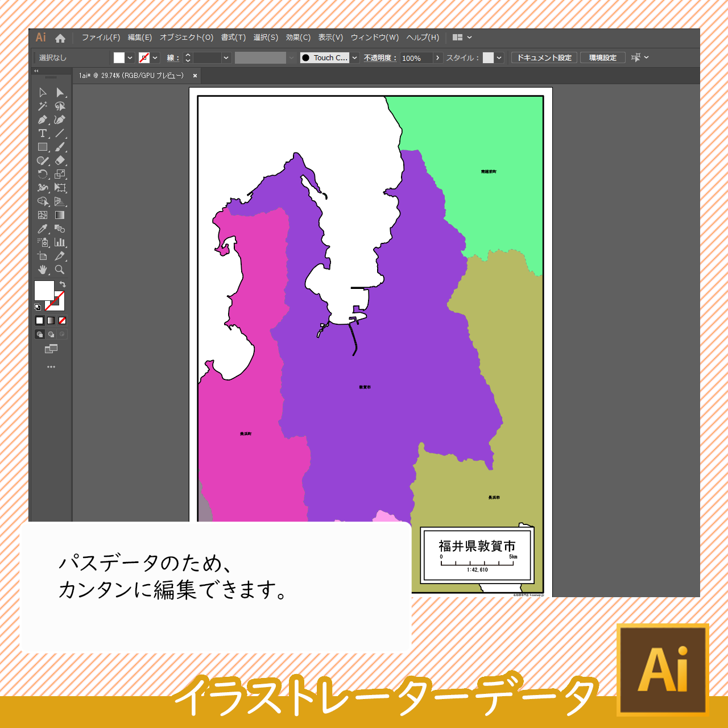Open the 編集(E) menu
The height and width of the screenshot is (728, 728).
140,38
